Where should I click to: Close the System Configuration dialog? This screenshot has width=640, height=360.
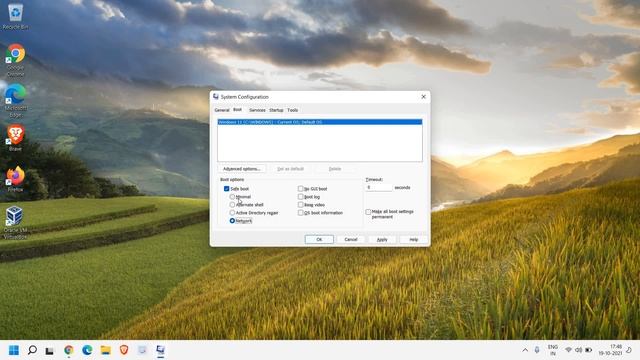tap(423, 97)
